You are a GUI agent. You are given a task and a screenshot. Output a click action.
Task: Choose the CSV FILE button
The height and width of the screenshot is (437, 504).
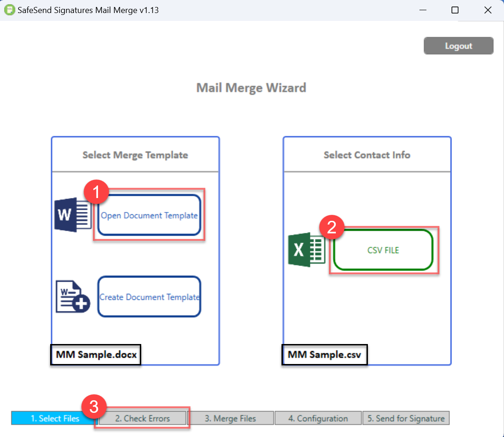[383, 250]
